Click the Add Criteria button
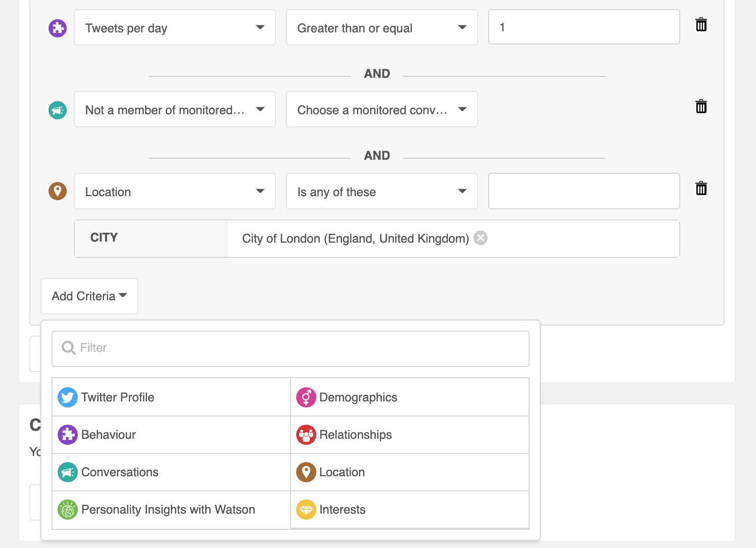756x548 pixels. [89, 296]
